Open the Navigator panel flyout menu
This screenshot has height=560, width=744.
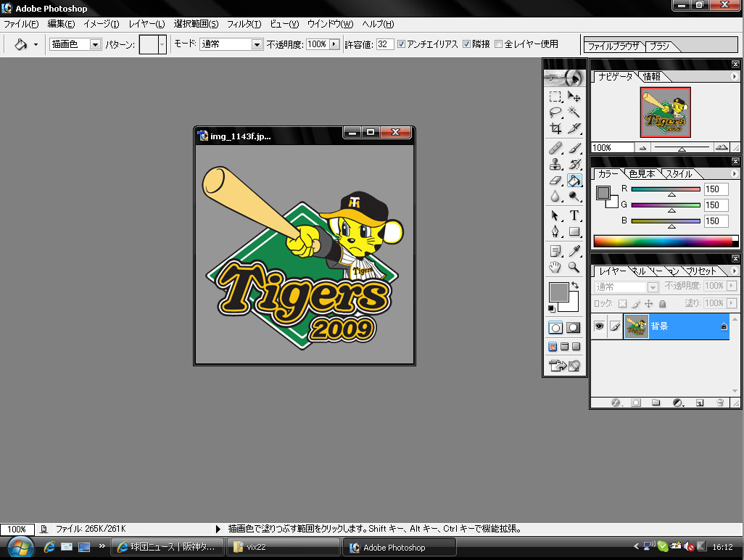(734, 76)
